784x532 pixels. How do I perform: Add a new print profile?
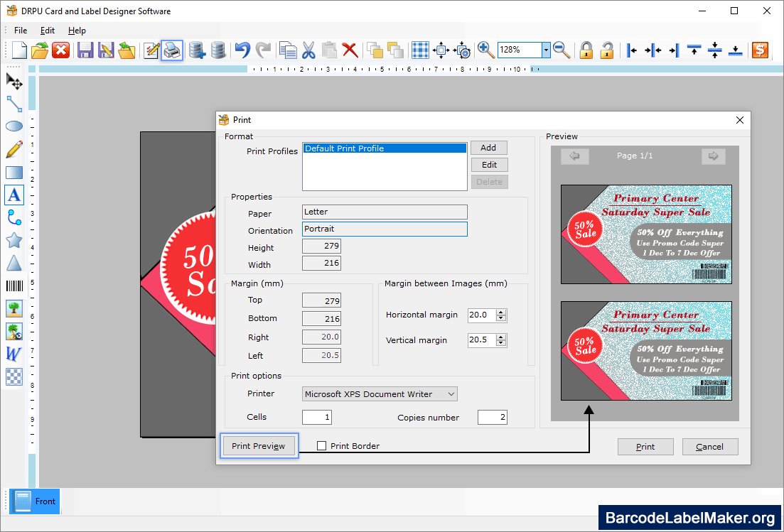coord(489,148)
